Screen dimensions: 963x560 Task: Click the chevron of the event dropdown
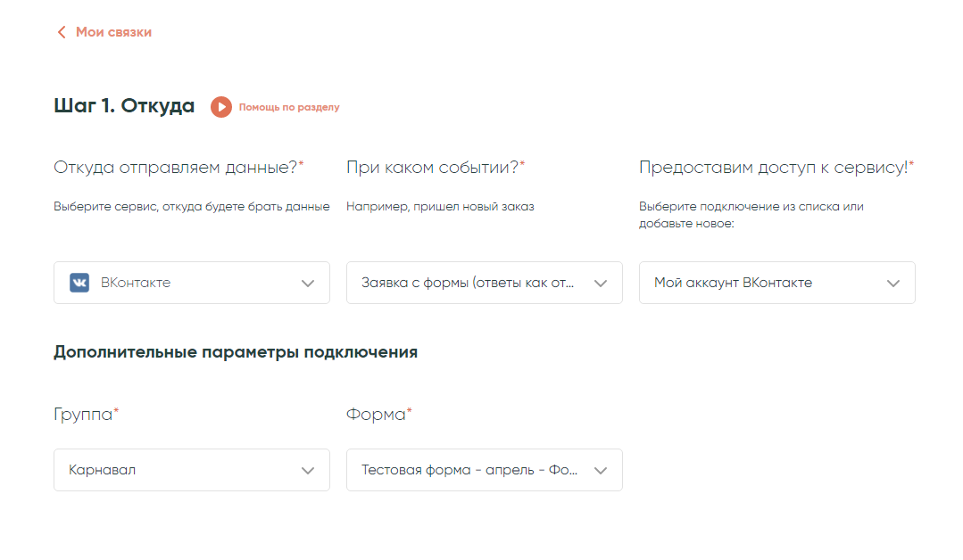[x=601, y=284]
